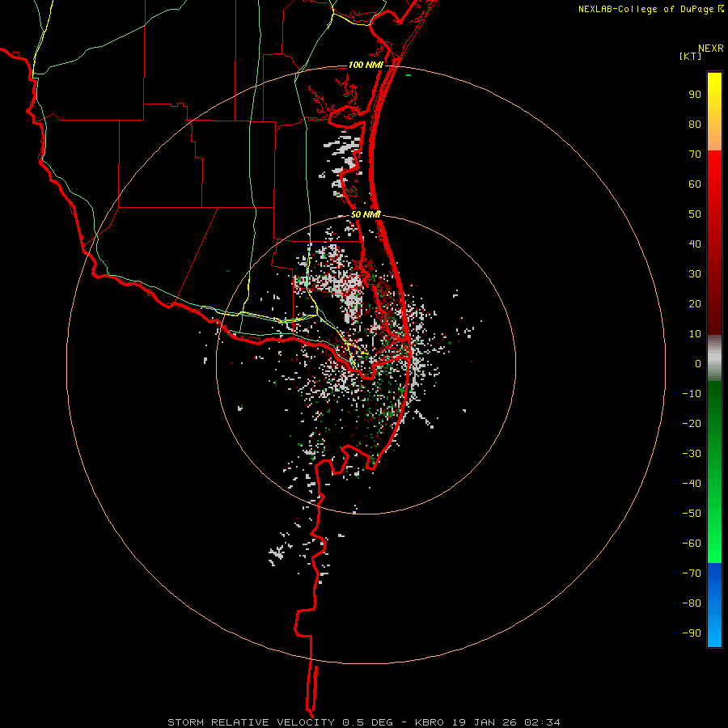Select the 40 value on velocity scale
Viewport: 728px width, 728px height.
point(695,243)
